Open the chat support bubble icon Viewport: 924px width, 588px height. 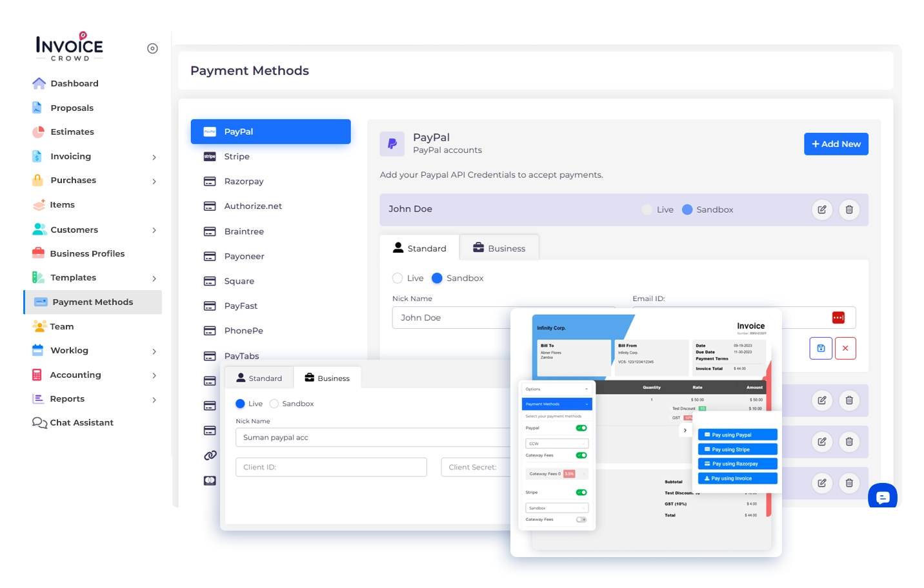883,497
